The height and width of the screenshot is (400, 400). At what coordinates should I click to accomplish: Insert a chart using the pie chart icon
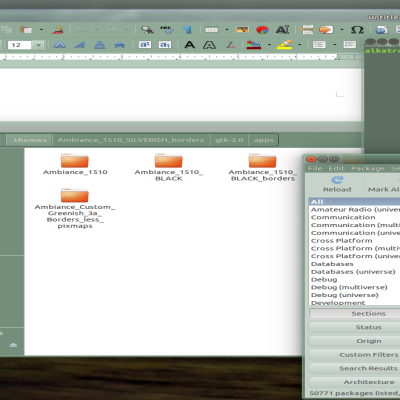(262, 30)
